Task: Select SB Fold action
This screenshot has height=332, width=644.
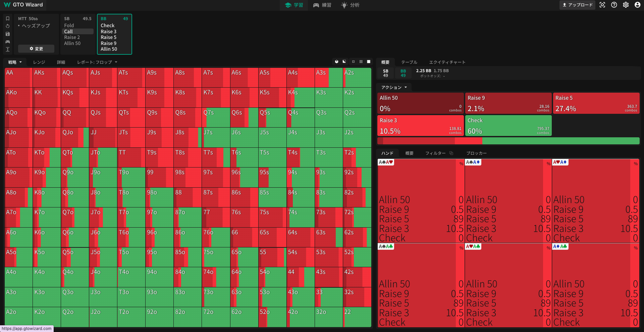Action: [78, 26]
